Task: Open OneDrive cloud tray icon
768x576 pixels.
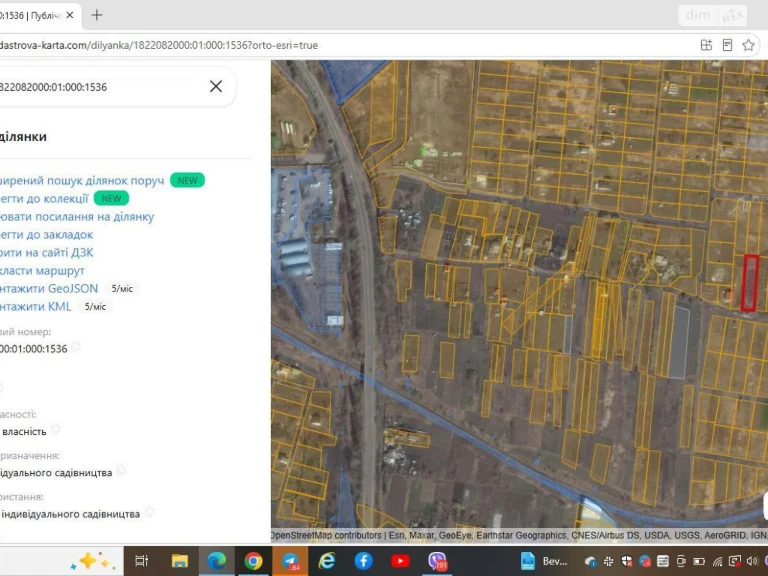Action: 590,561
